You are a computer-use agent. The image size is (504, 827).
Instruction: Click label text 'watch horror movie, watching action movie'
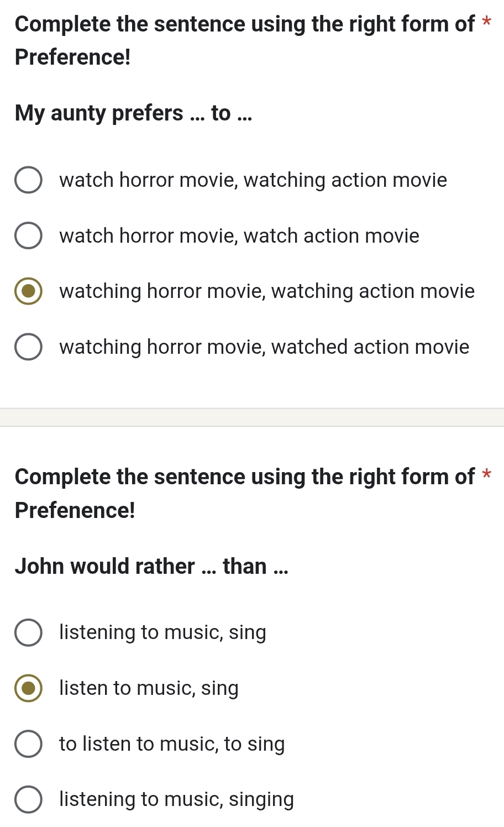[253, 180]
